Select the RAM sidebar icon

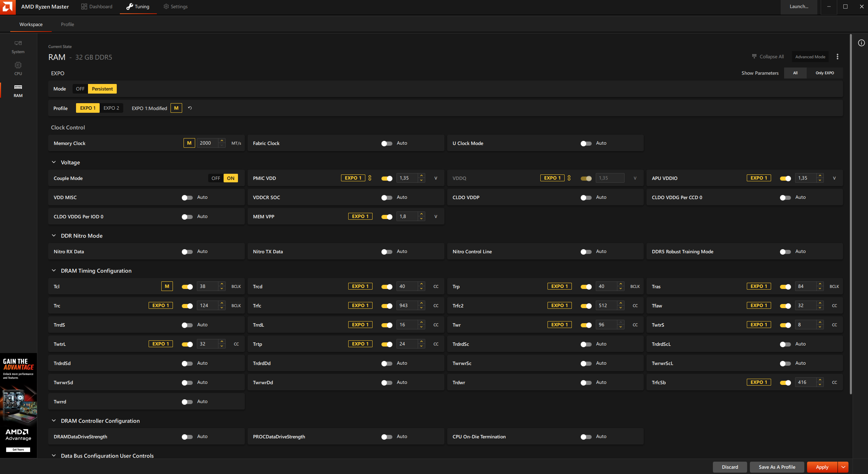coord(18,90)
